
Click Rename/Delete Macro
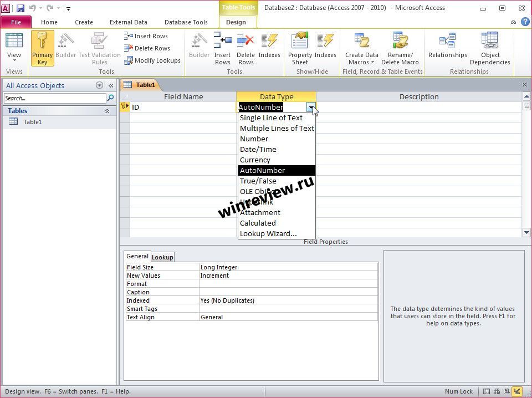click(x=400, y=48)
